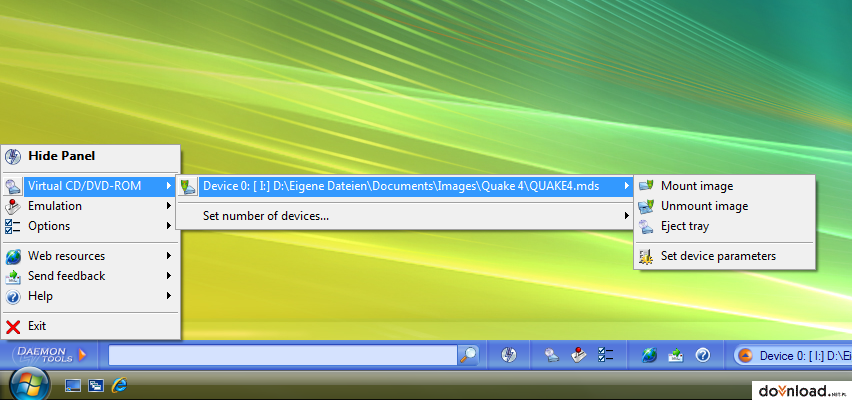Viewport: 852px width, 400px height.
Task: Click the Mount image icon
Action: [646, 186]
